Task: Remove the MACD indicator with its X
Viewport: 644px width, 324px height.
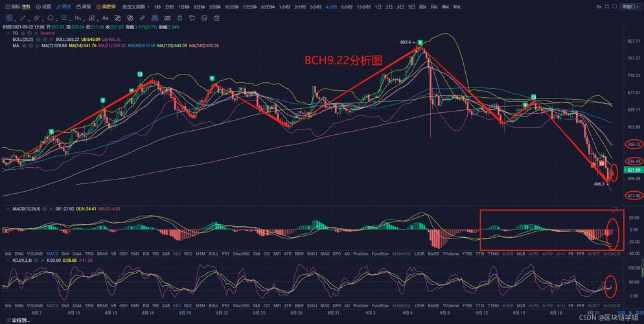Action: (x=51, y=209)
